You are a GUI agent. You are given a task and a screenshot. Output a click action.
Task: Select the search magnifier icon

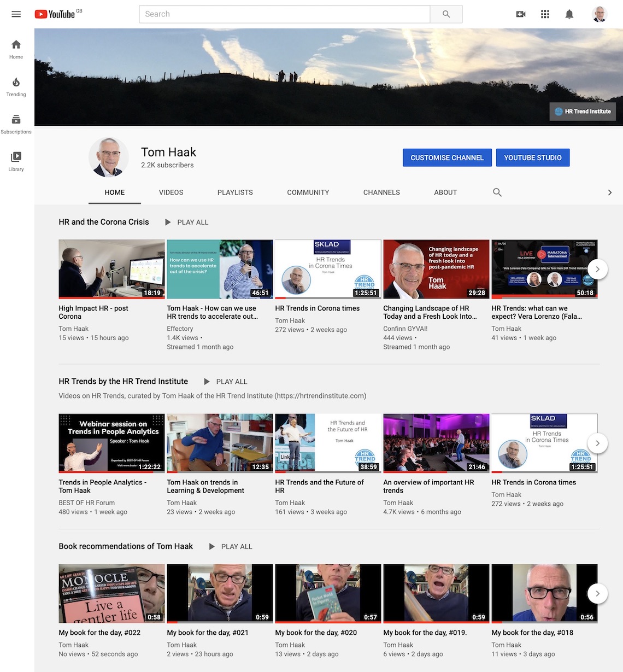pos(446,14)
